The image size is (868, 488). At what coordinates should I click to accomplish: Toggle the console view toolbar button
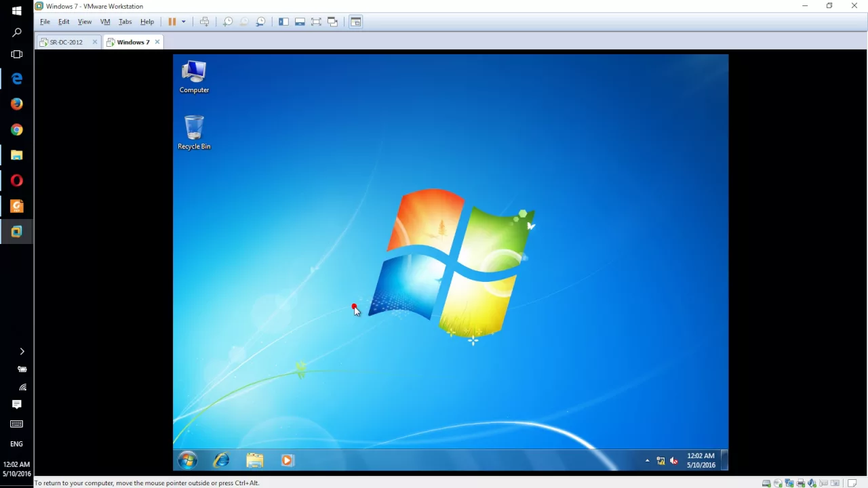[356, 22]
